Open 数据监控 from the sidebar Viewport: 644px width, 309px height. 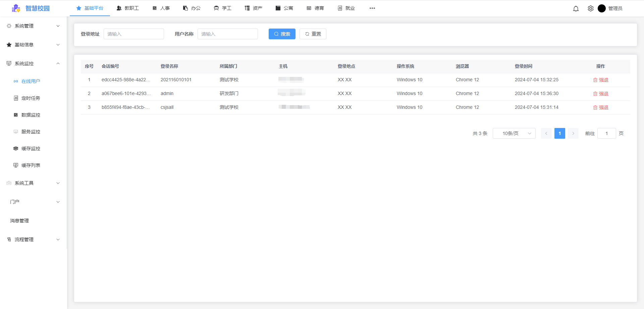point(31,115)
